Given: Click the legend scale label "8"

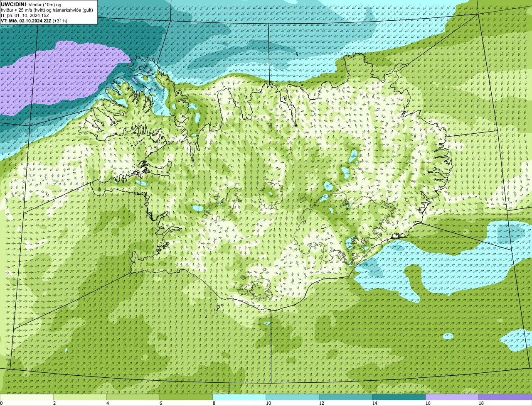Looking at the screenshot, I should tap(214, 403).
